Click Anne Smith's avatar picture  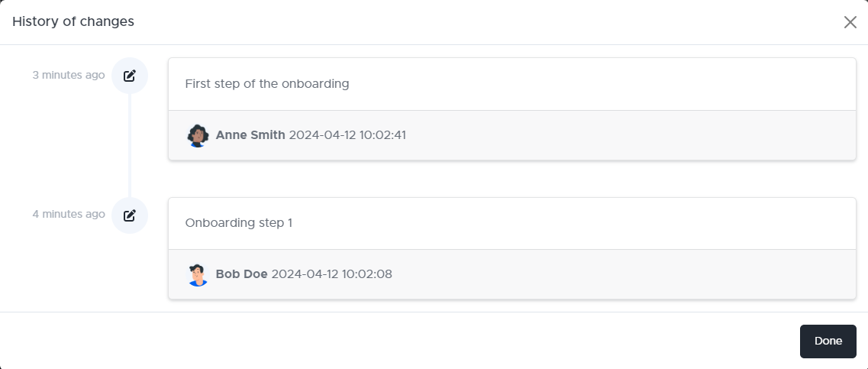coord(198,135)
